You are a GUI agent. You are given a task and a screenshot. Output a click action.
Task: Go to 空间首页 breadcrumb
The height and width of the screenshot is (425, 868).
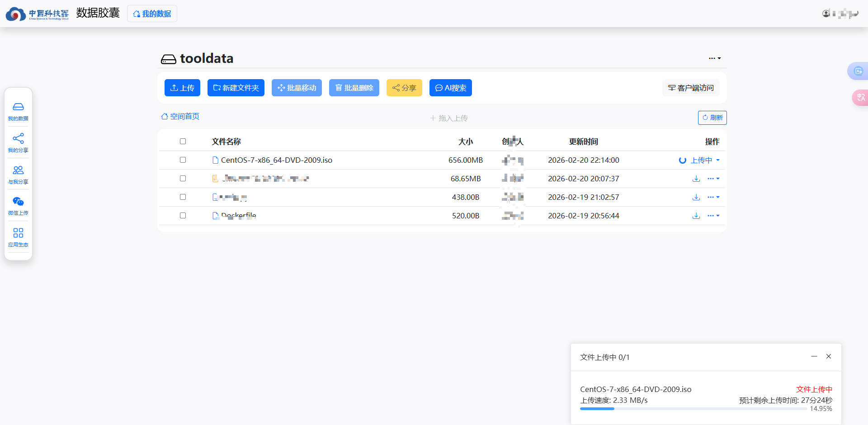(x=180, y=117)
